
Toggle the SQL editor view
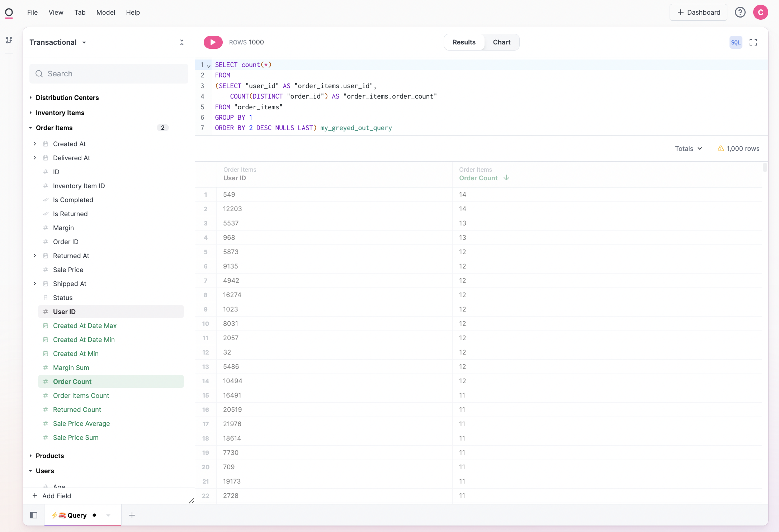coord(736,42)
